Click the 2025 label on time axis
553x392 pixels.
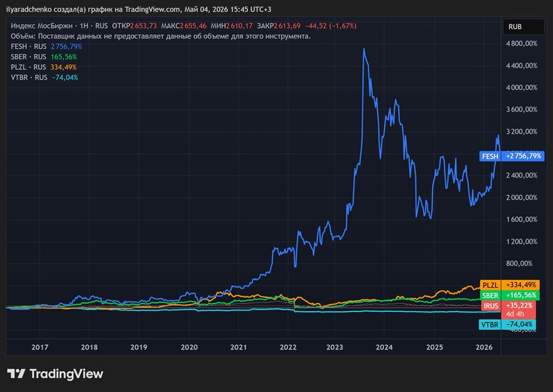435,347
